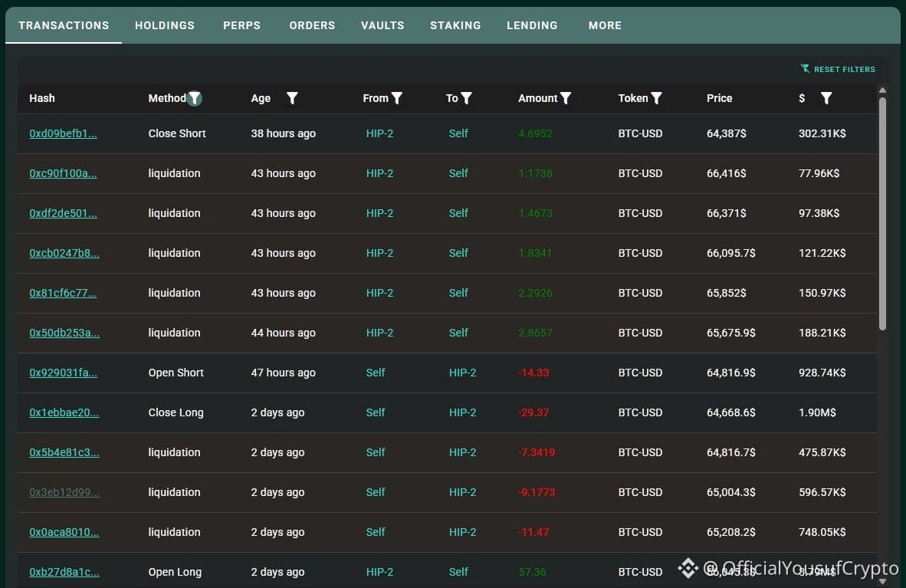The image size is (906, 588).
Task: Click the Hash column header
Action: pos(42,98)
